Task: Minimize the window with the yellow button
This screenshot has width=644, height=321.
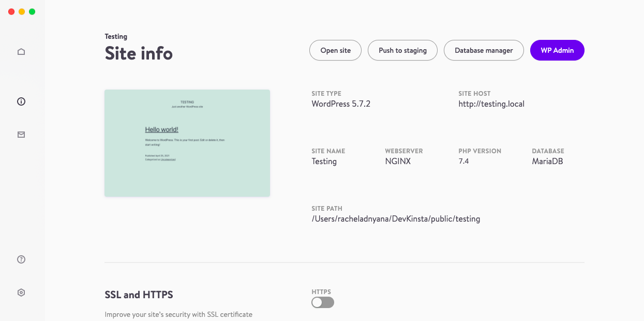Action: click(22, 11)
